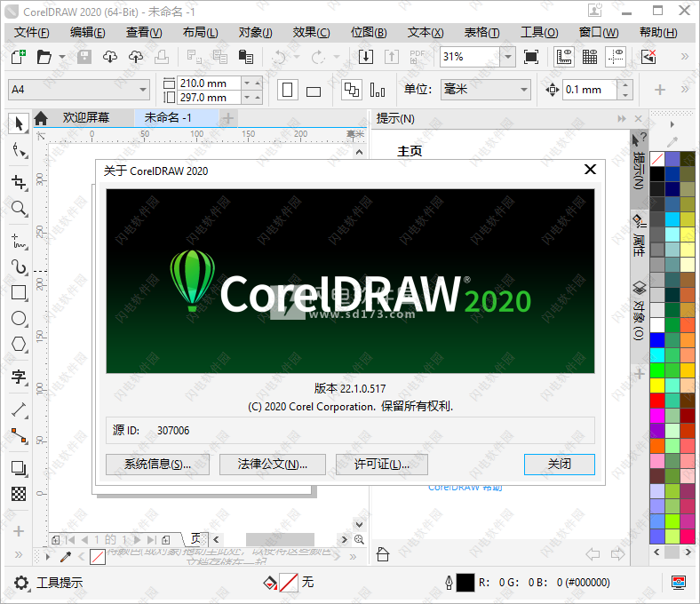Select the Freehand drawing tool
Image resolution: width=700 pixels, height=604 pixels.
click(x=19, y=241)
